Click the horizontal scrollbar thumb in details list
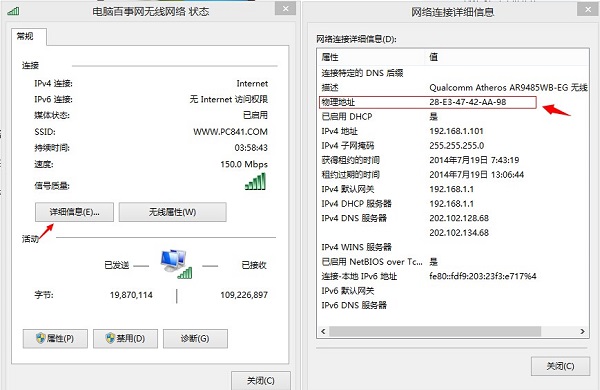Viewport: 600px width, 390px height. click(435, 331)
